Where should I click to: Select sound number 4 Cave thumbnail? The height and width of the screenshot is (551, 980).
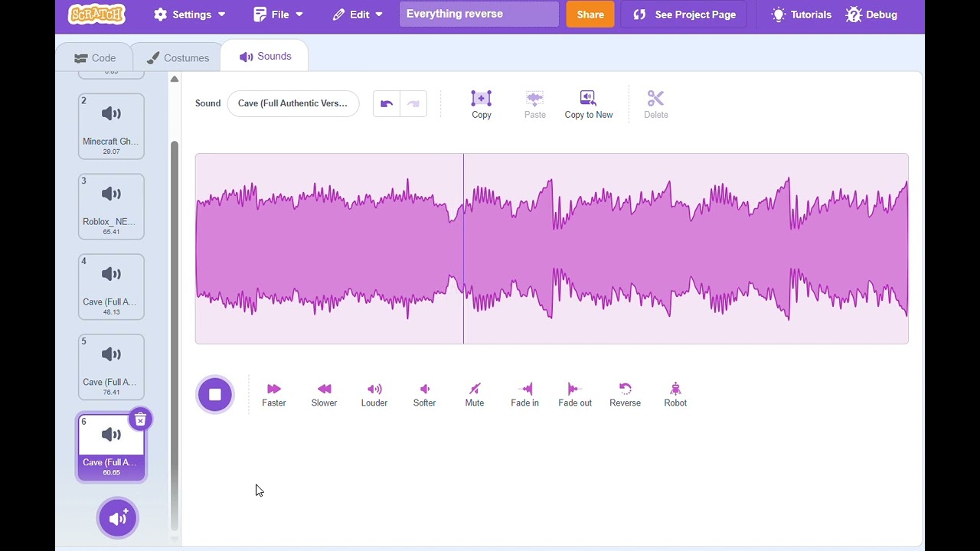click(x=111, y=287)
